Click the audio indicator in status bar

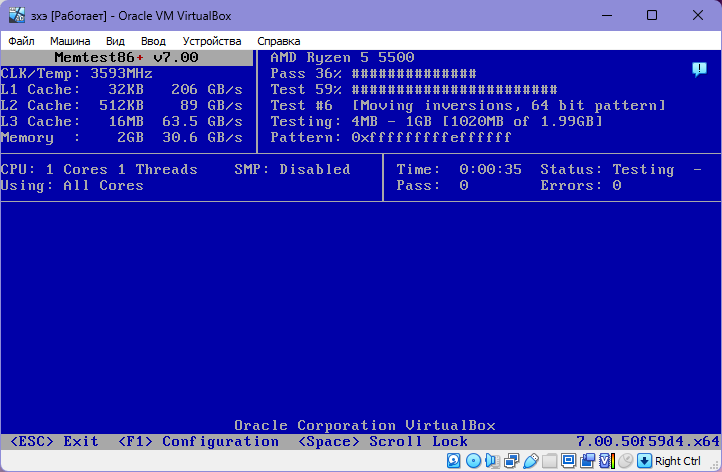(x=492, y=461)
